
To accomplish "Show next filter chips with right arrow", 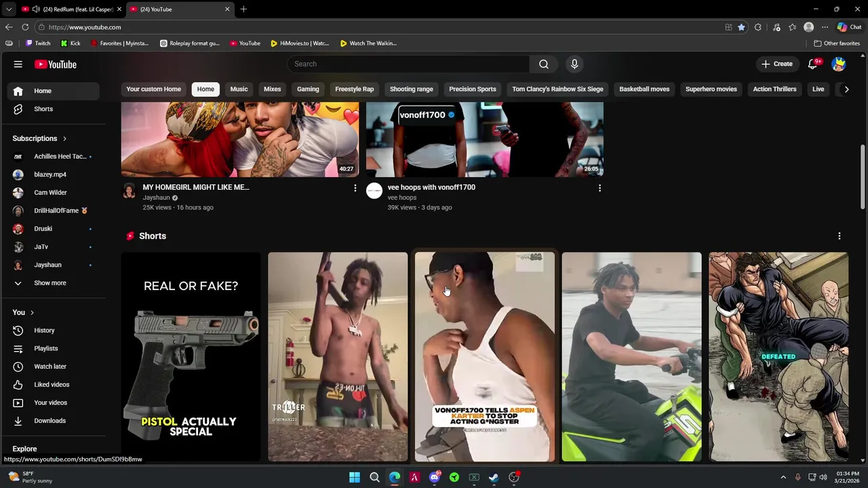I will click(x=846, y=89).
